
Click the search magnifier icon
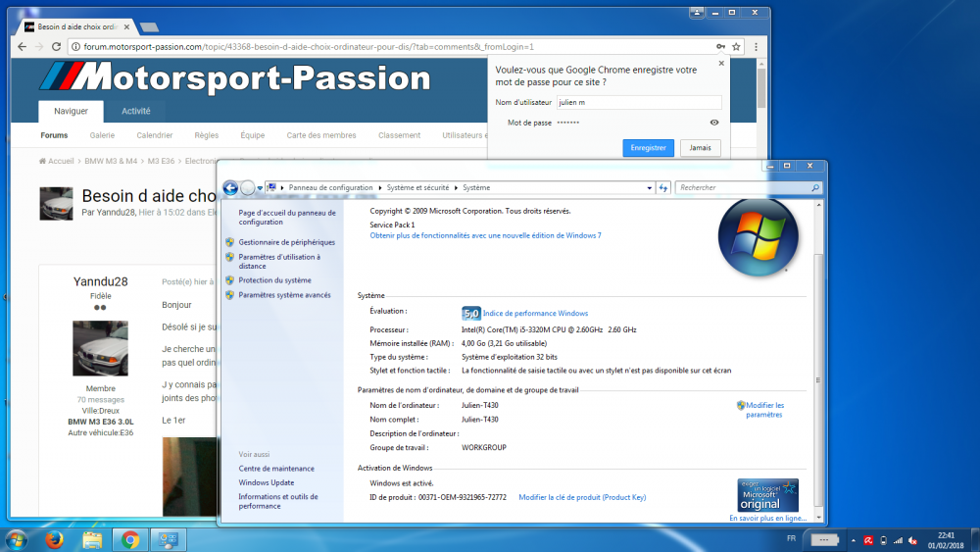[815, 187]
